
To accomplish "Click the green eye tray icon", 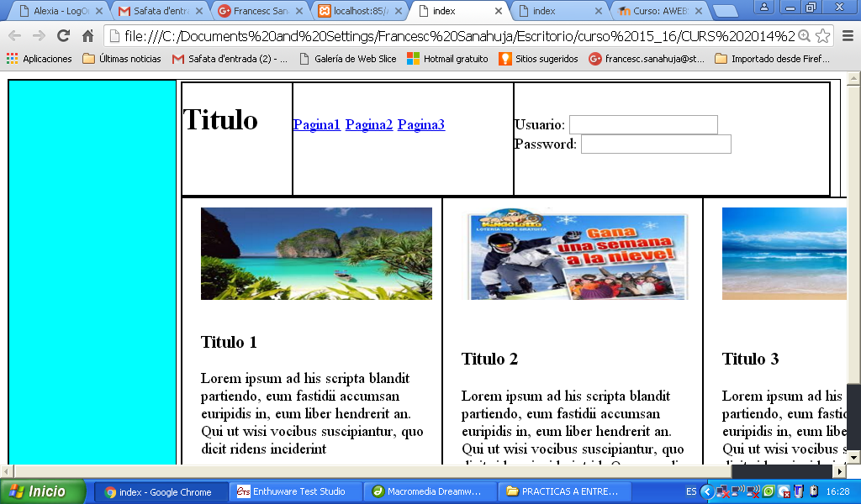I will pos(769,491).
